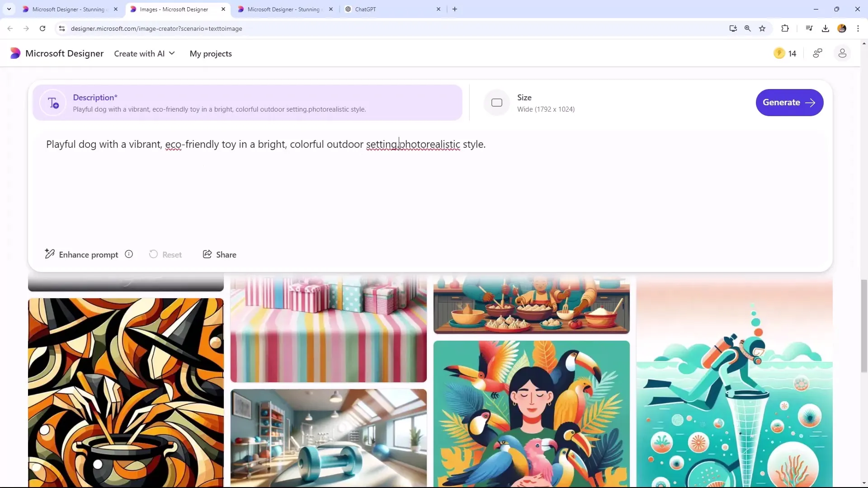Open the My projects menu item
868x488 pixels.
point(210,53)
